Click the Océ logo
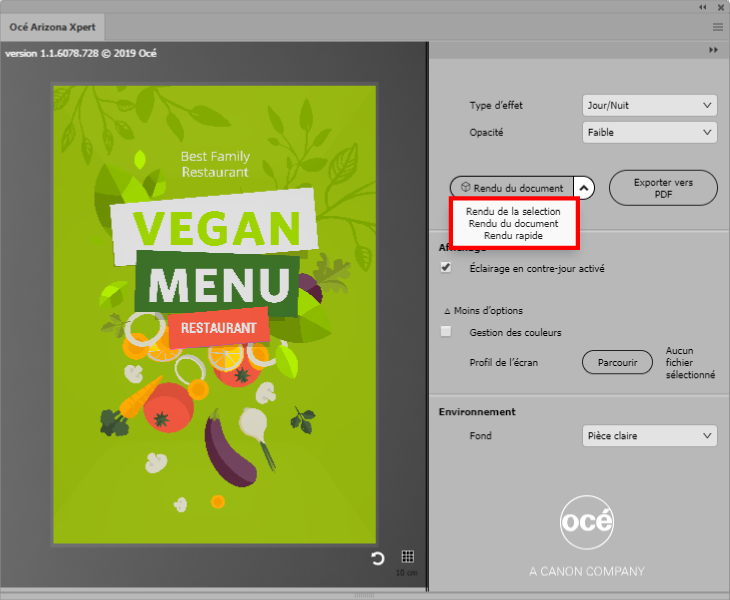 point(587,522)
